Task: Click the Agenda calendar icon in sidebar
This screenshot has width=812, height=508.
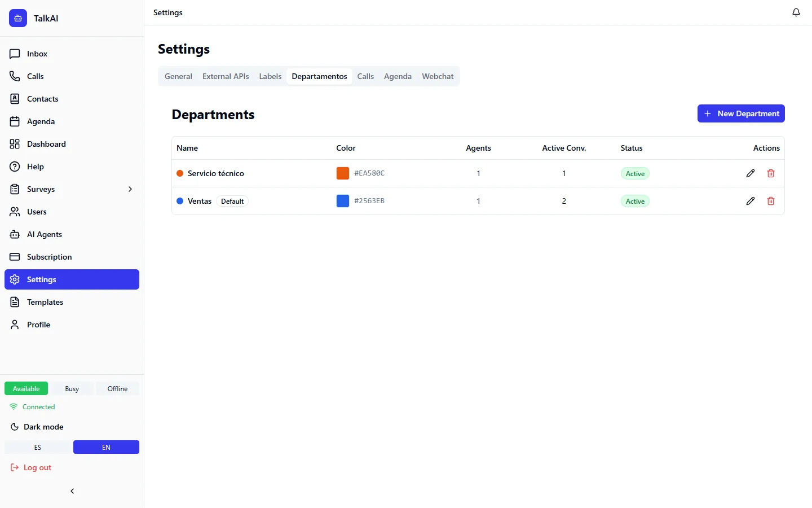Action: pos(15,121)
